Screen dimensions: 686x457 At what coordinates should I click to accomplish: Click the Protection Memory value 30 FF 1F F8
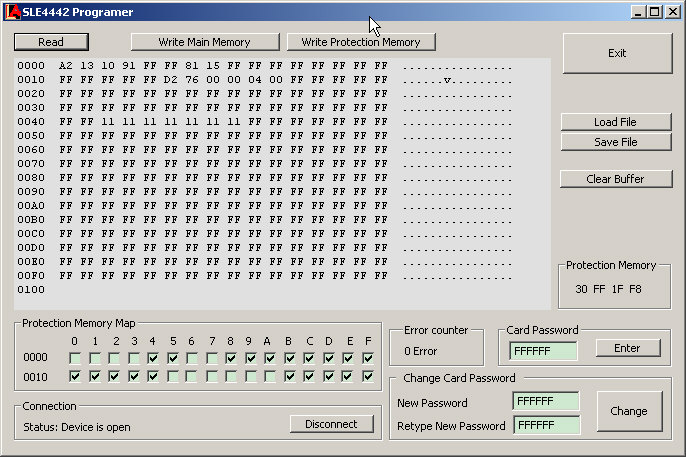[608, 289]
